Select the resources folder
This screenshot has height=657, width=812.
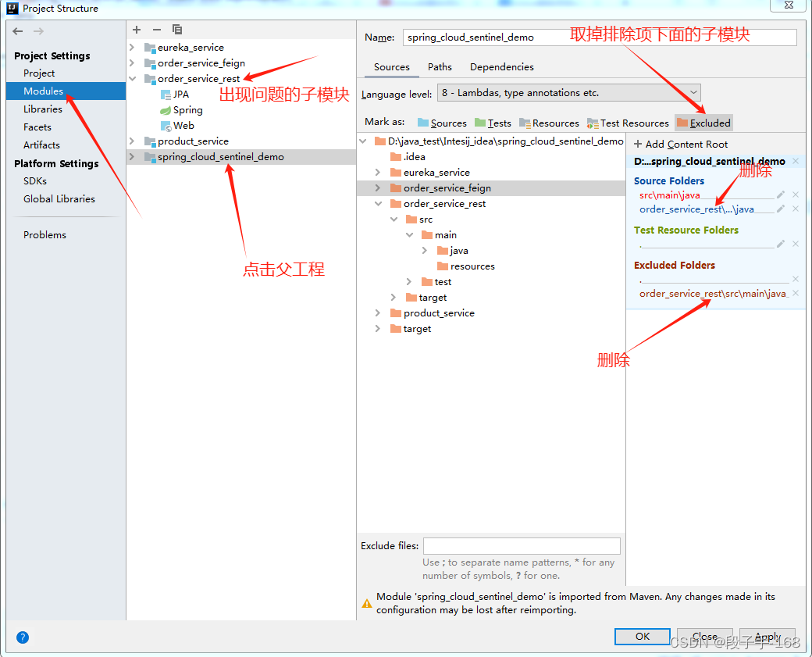click(466, 266)
